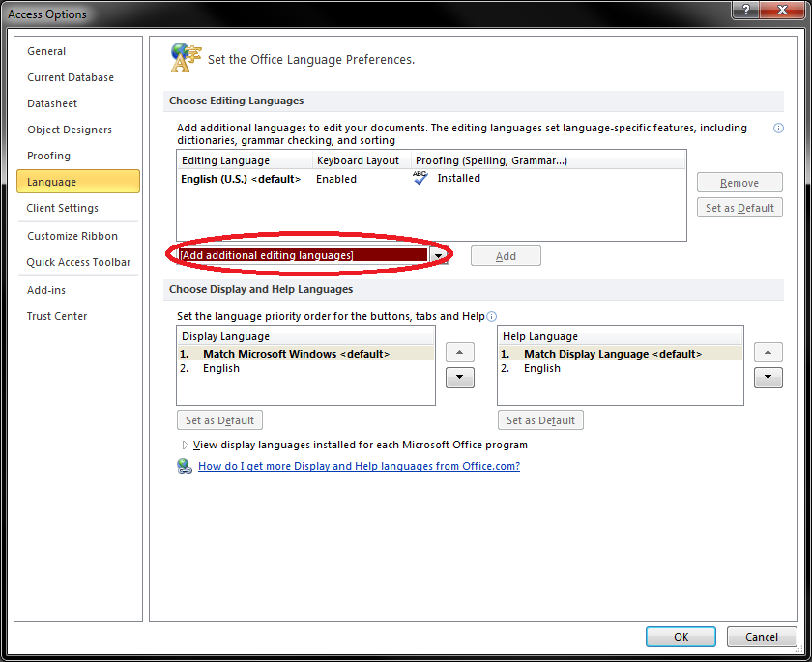Close the Access Options dialog
The width and height of the screenshot is (812, 662).
(782, 10)
